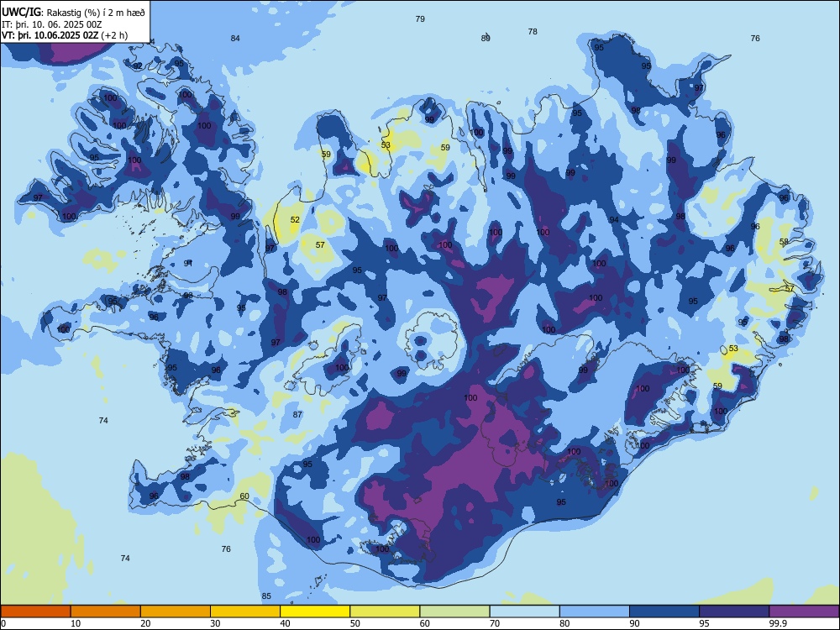
Task: Click the legend tick label '10'
Action: tap(76, 623)
